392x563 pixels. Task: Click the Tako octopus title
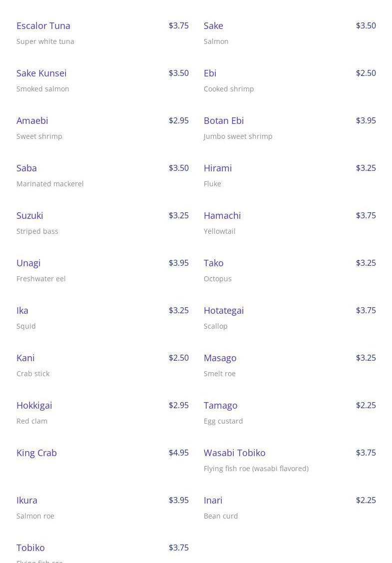(214, 263)
